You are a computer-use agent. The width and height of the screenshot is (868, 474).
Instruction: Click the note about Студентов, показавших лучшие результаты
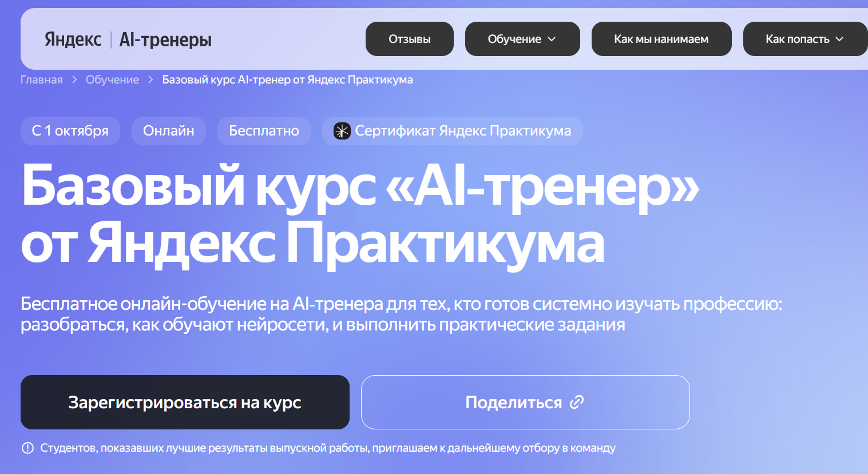[x=328, y=448]
